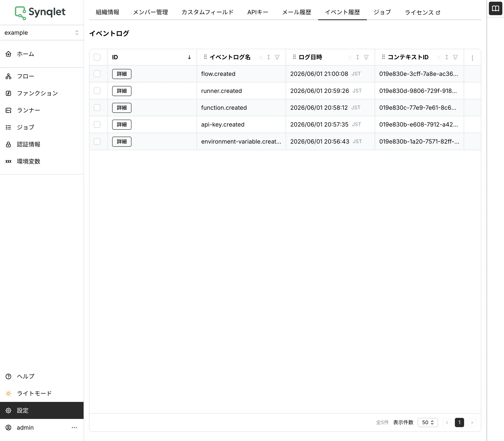Switch to メンバー管理 tab
Image resolution: width=504 pixels, height=441 pixels.
(x=150, y=12)
